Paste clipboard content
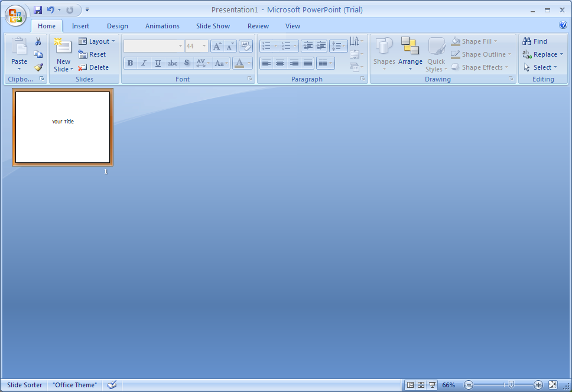Image resolution: width=572 pixels, height=392 pixels. pos(19,54)
